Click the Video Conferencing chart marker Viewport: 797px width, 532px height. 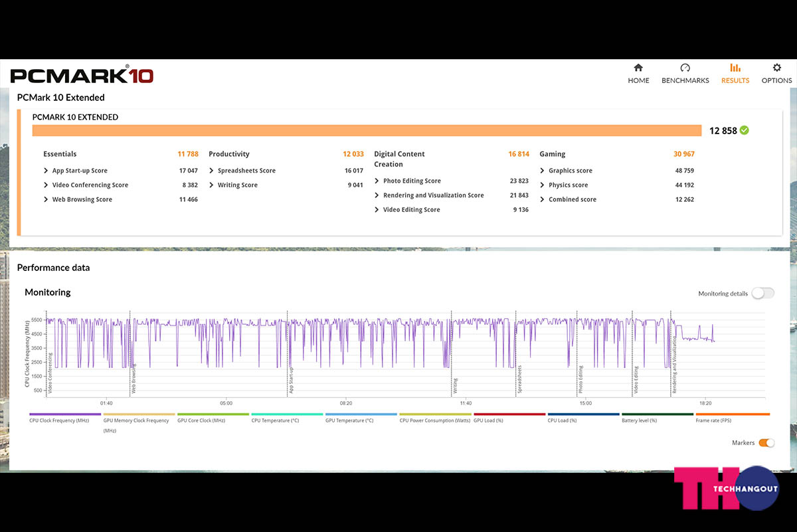[50, 374]
